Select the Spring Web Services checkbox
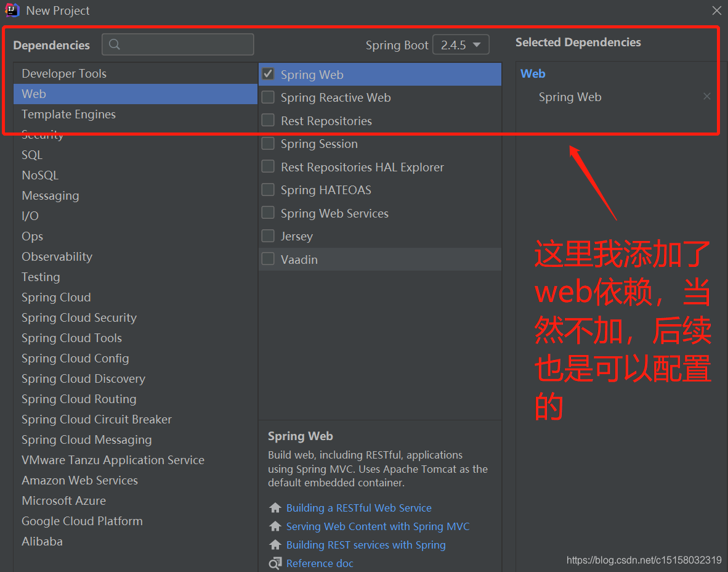 point(268,213)
